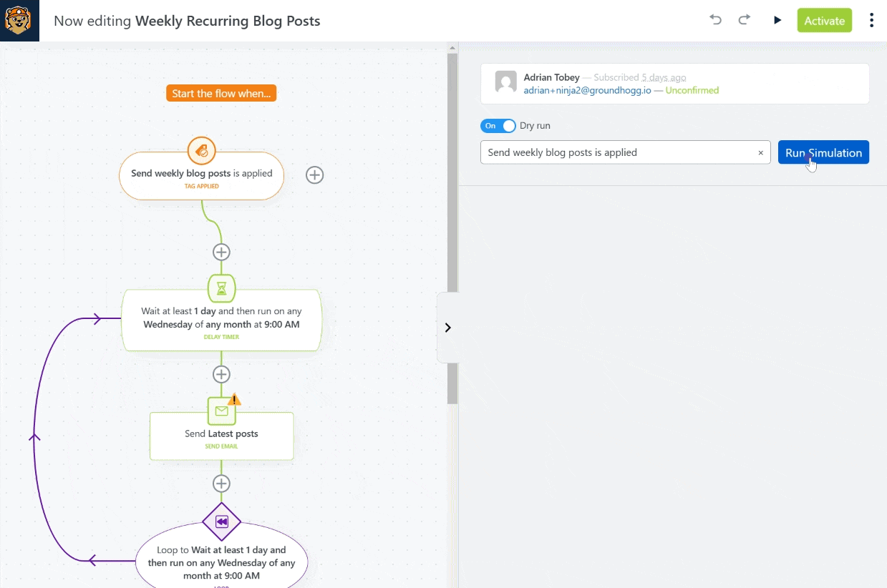Toggle the Dry run switch off
Screen dimensions: 887x588
coord(498,126)
